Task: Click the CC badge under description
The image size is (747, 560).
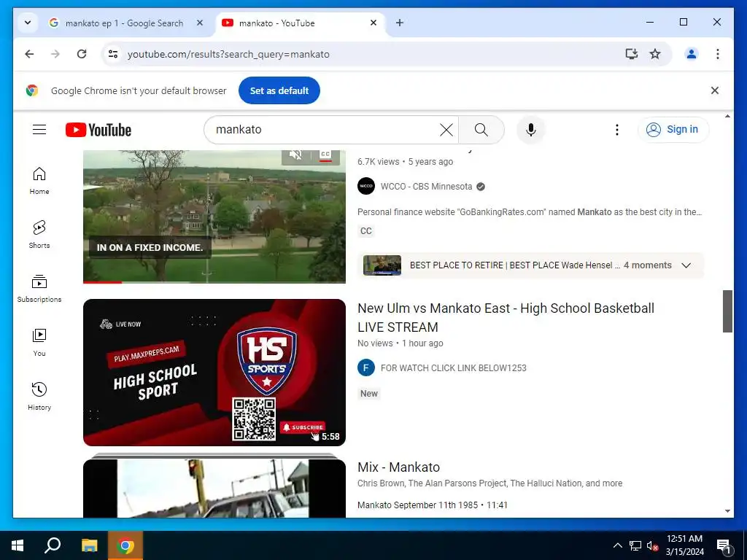Action: pyautogui.click(x=366, y=231)
